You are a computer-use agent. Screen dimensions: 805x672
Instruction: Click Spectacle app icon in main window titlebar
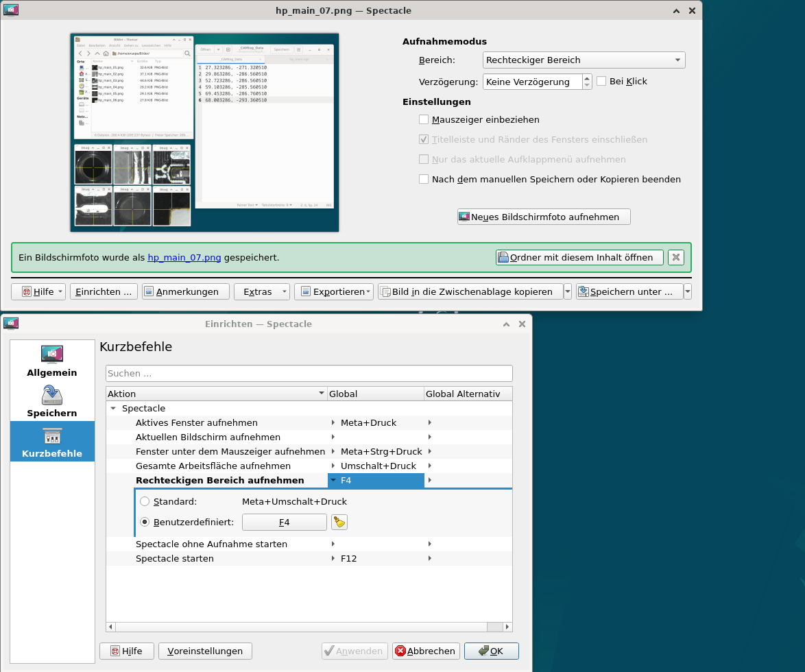[x=11, y=10]
